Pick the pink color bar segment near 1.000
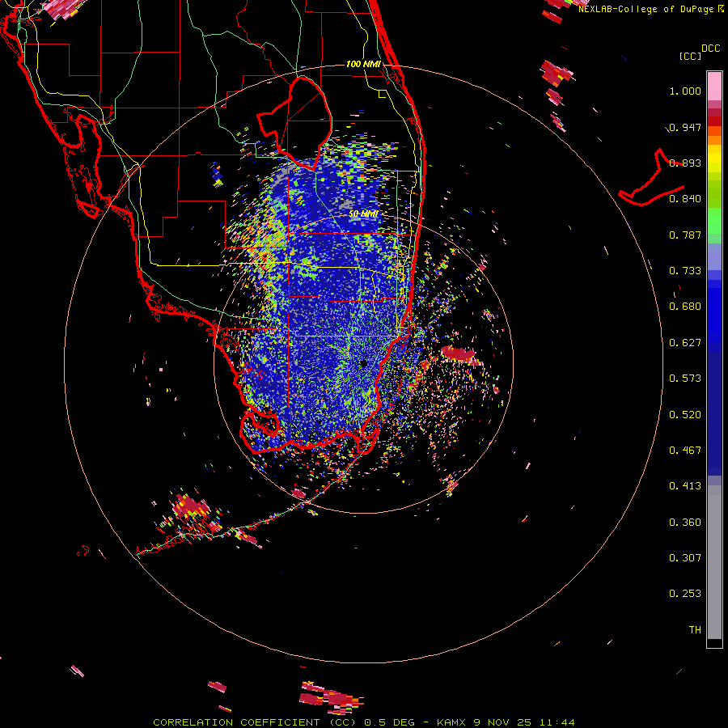The width and height of the screenshot is (728, 728). pos(714,86)
